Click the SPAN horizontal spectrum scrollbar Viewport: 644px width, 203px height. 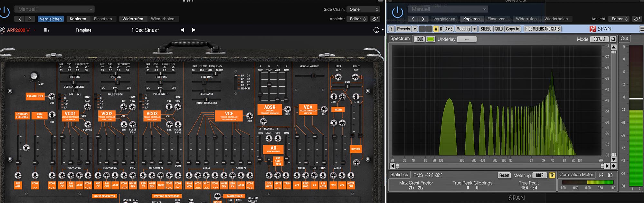point(499,166)
